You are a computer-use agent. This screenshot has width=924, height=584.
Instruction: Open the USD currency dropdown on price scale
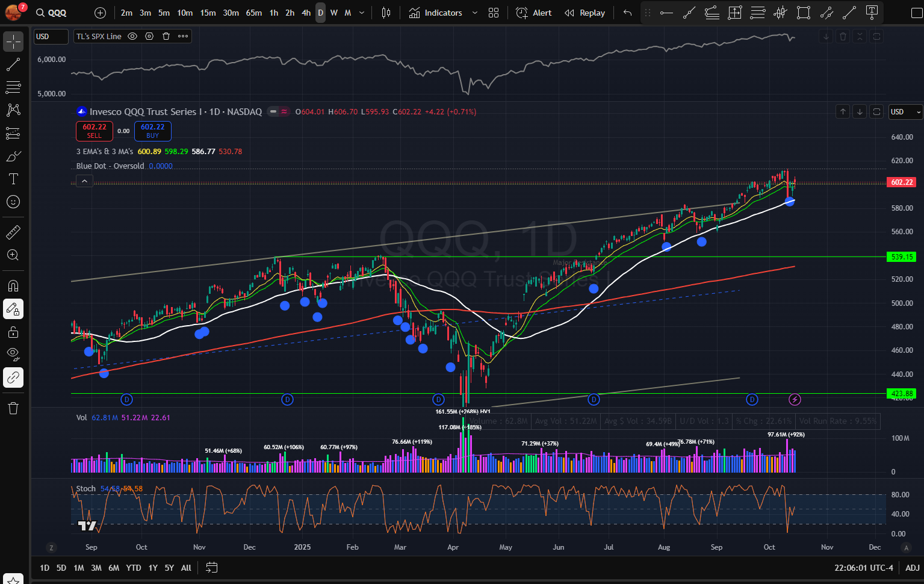[906, 111]
